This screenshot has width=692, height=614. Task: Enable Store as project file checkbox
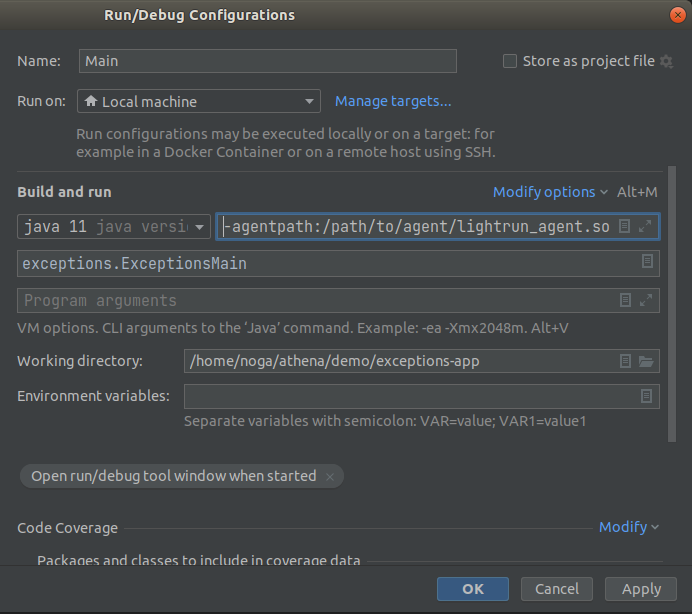click(510, 61)
